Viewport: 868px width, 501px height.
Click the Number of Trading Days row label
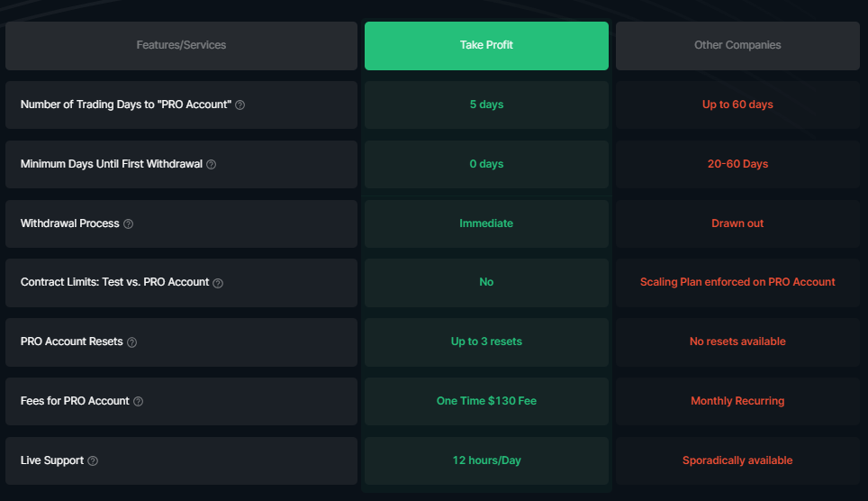point(126,105)
